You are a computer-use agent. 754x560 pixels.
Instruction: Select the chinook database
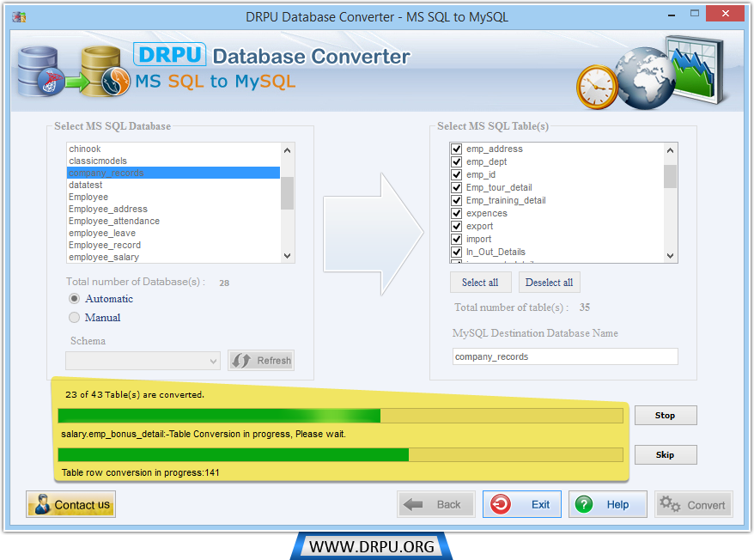coord(173,149)
